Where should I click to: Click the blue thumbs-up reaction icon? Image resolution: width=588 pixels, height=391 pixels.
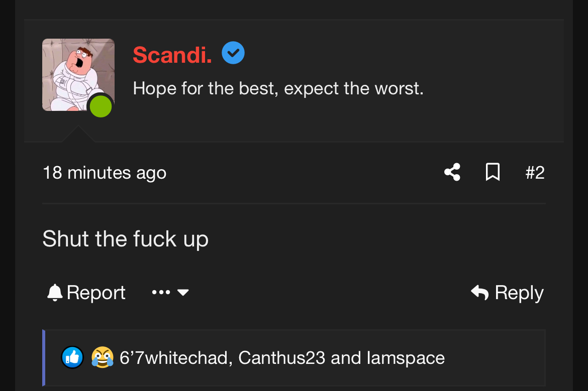pyautogui.click(x=72, y=357)
